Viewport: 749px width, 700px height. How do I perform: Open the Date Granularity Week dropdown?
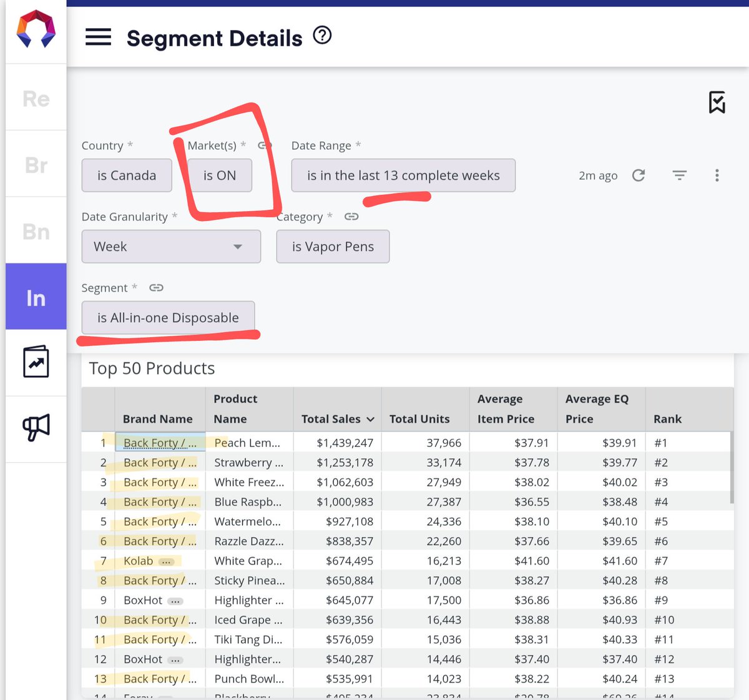point(171,247)
